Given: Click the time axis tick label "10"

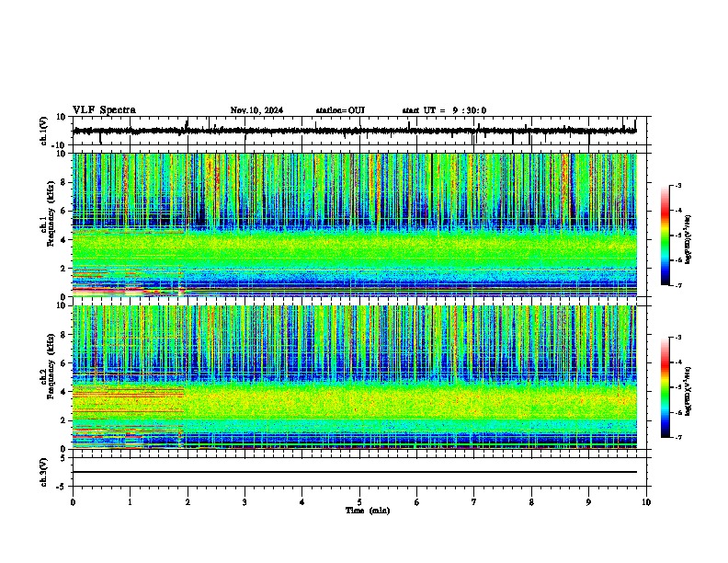Looking at the screenshot, I should tap(646, 502).
